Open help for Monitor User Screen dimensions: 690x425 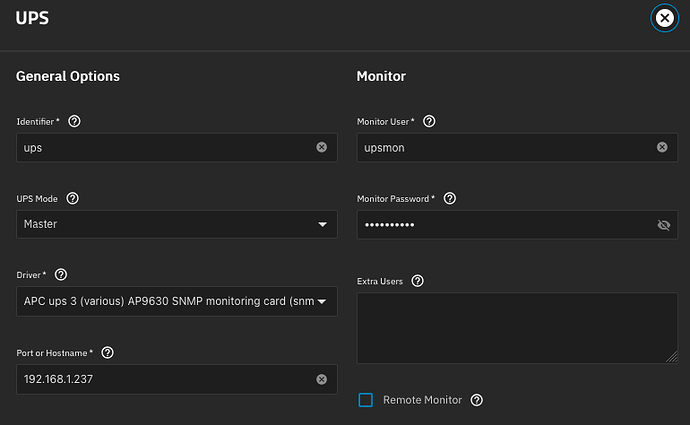[429, 121]
